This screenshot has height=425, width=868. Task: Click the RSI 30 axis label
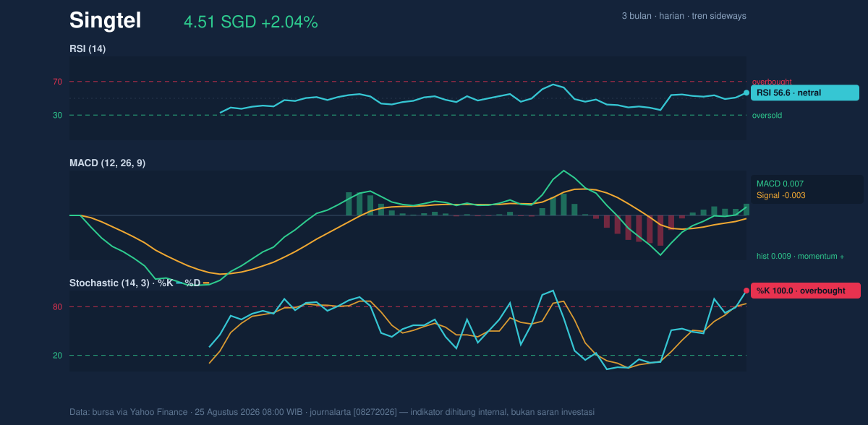point(57,115)
